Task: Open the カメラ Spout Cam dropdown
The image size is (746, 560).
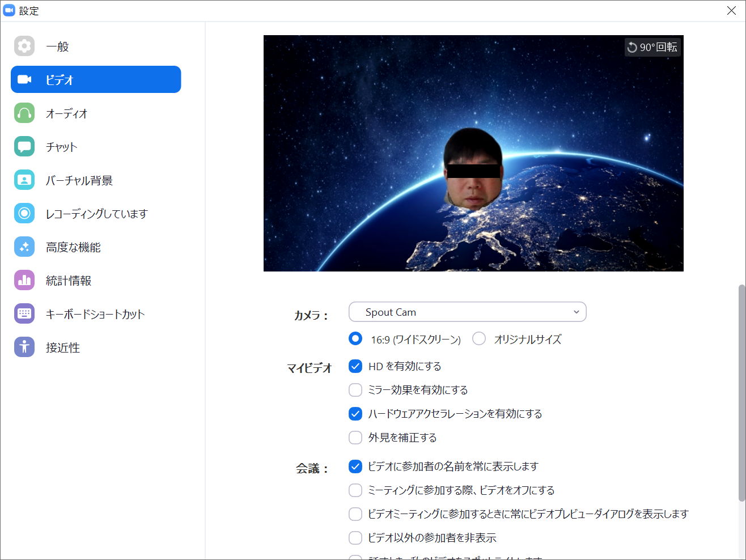Action: point(468,312)
